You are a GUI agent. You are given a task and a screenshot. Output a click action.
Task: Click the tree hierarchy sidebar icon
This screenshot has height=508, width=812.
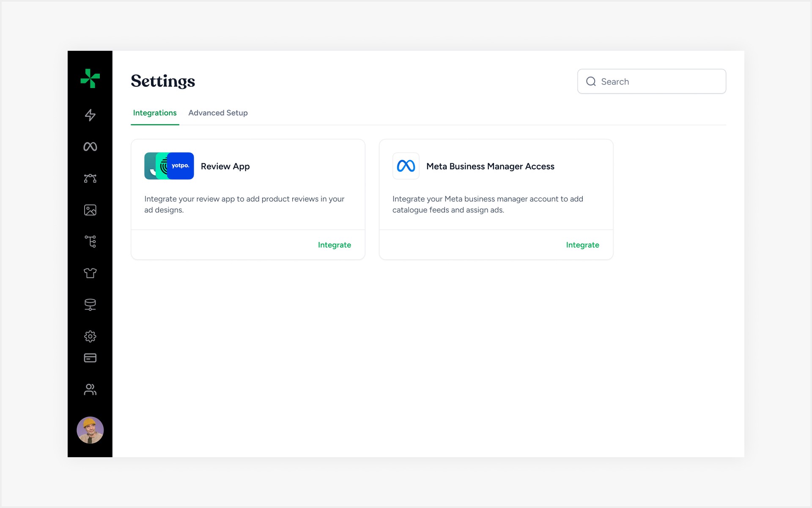pos(90,241)
